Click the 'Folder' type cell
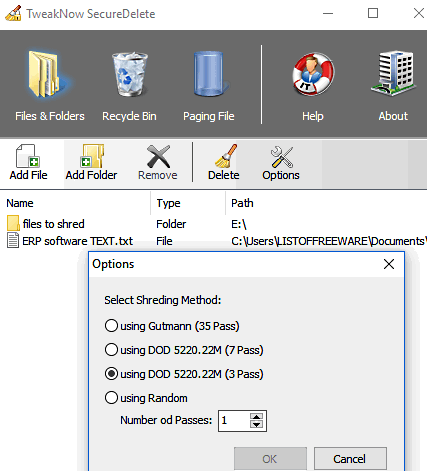 coord(171,224)
